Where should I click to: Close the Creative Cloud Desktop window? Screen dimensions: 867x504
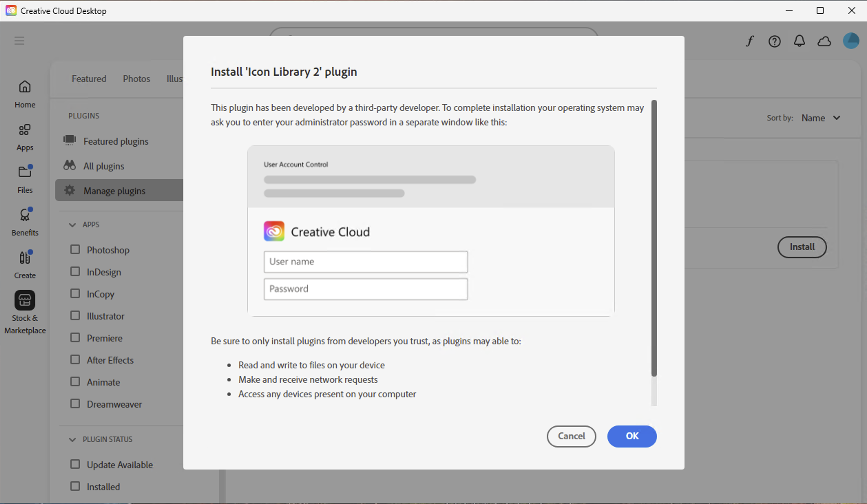[852, 11]
